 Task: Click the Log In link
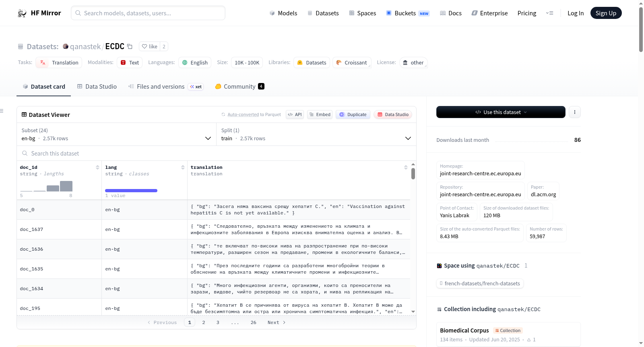(576, 13)
